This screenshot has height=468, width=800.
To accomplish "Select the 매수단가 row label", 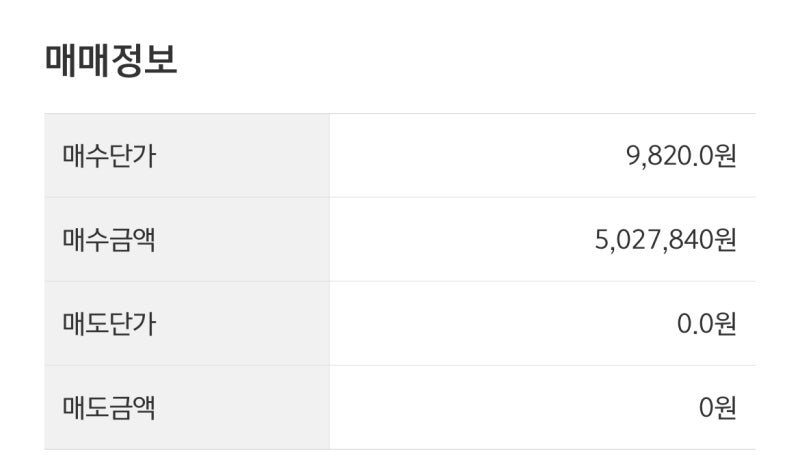I will (x=109, y=156).
